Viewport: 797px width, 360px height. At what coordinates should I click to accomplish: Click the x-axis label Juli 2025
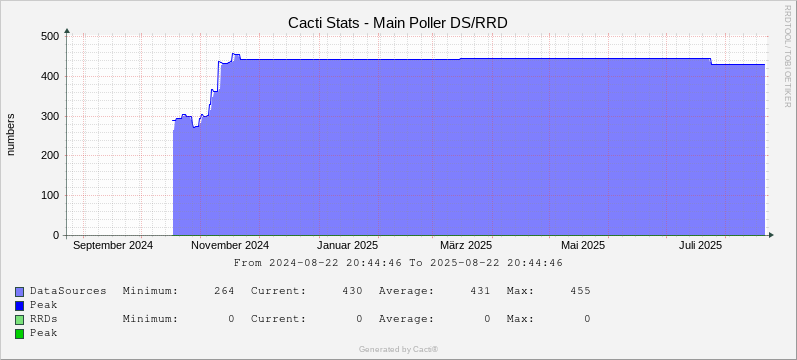click(x=700, y=246)
